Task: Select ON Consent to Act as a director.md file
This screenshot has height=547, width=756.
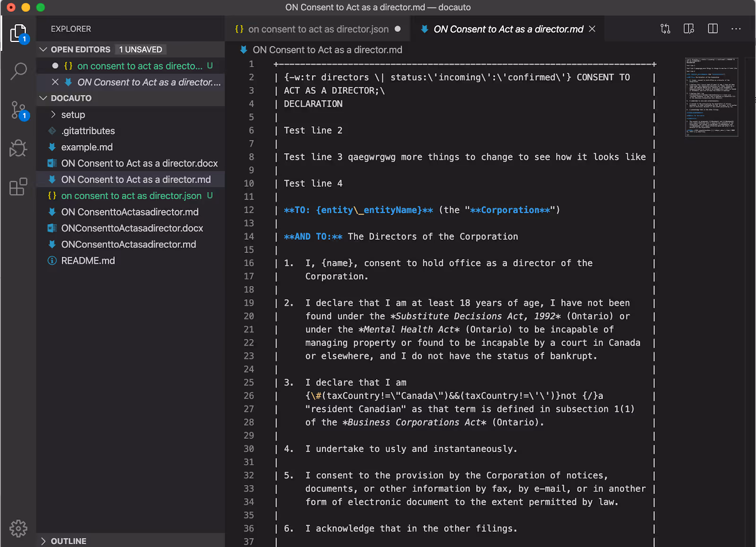Action: tap(130, 180)
